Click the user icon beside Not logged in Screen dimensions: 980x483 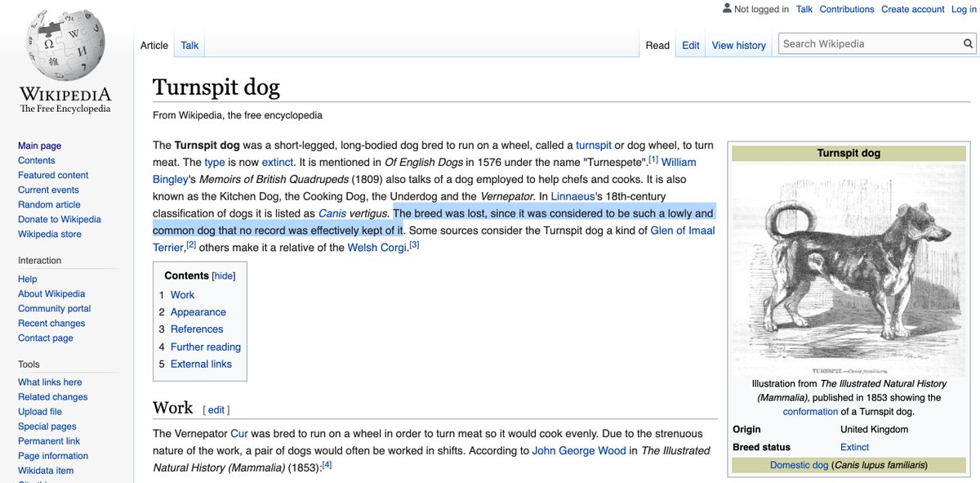(727, 8)
